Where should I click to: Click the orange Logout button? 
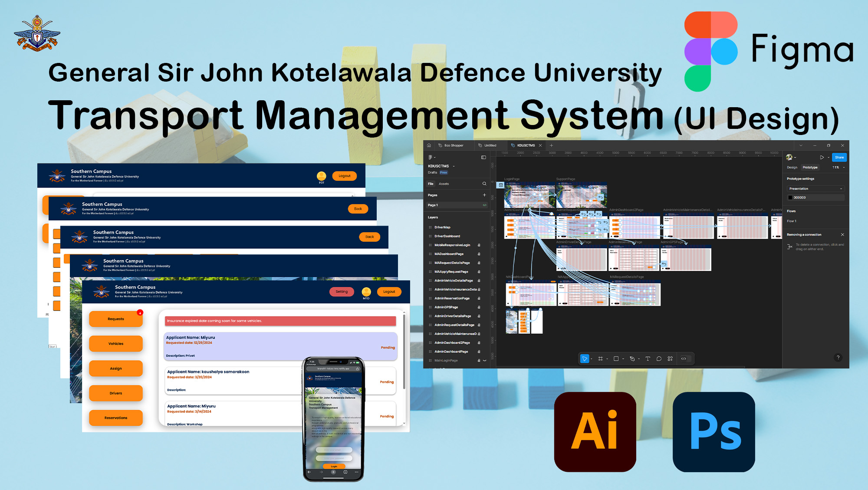389,292
